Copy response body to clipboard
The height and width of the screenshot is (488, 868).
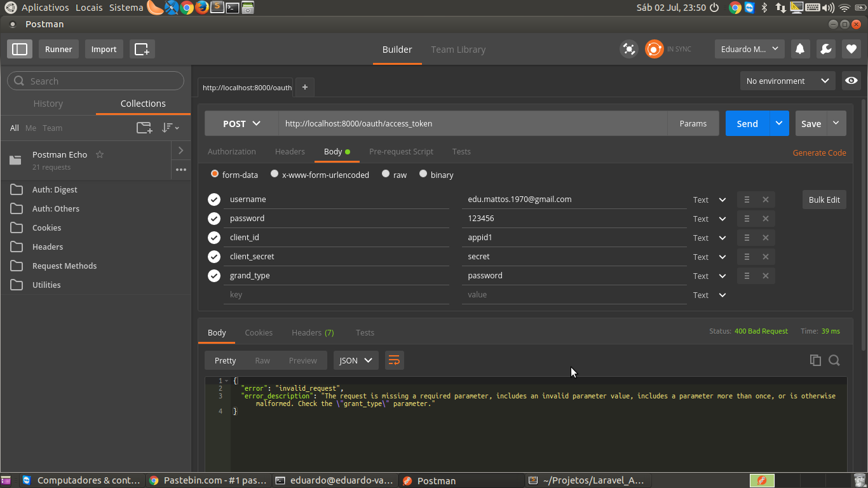click(815, 360)
